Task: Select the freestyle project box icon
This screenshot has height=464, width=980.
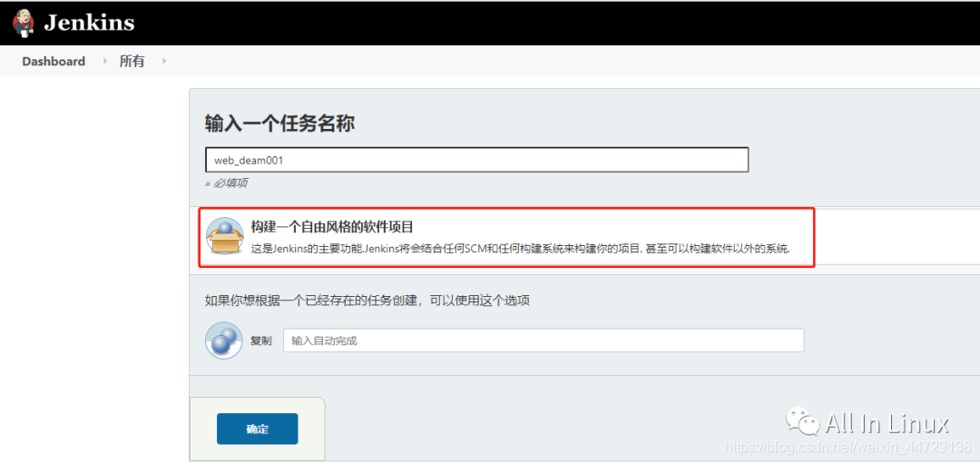Action: [224, 236]
